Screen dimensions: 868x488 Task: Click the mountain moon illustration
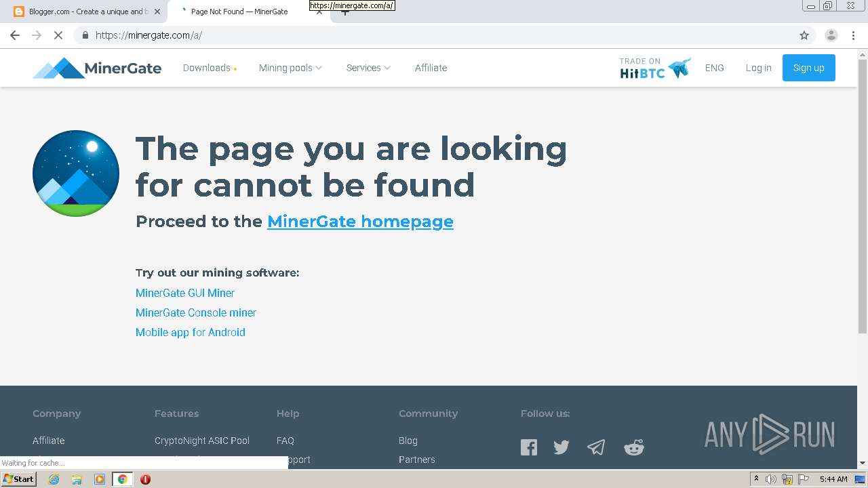click(76, 174)
